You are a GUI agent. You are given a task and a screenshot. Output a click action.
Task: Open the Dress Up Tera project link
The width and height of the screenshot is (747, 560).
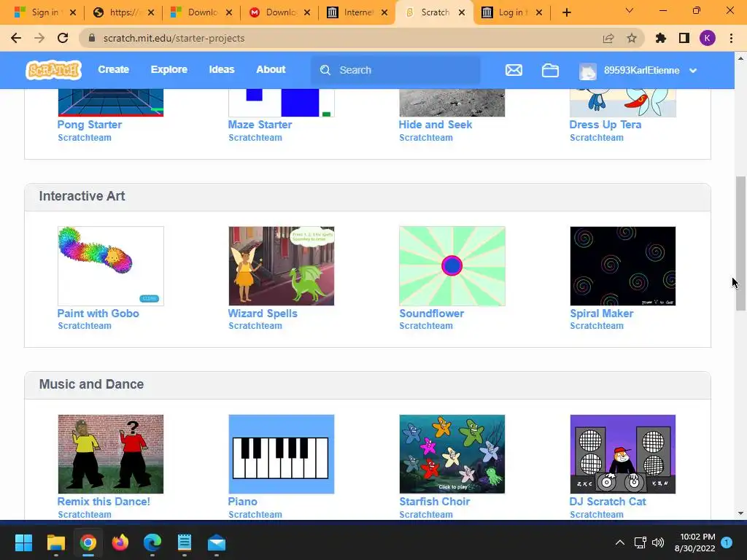(x=605, y=124)
